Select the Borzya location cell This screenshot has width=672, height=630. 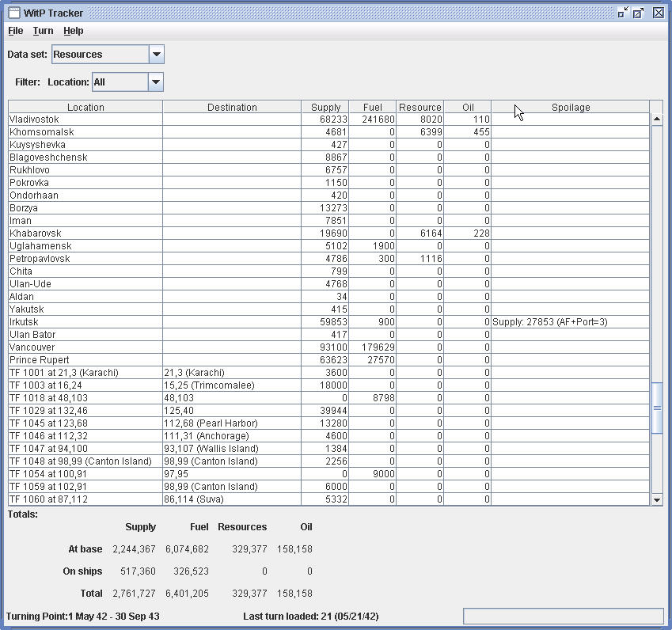coord(85,208)
